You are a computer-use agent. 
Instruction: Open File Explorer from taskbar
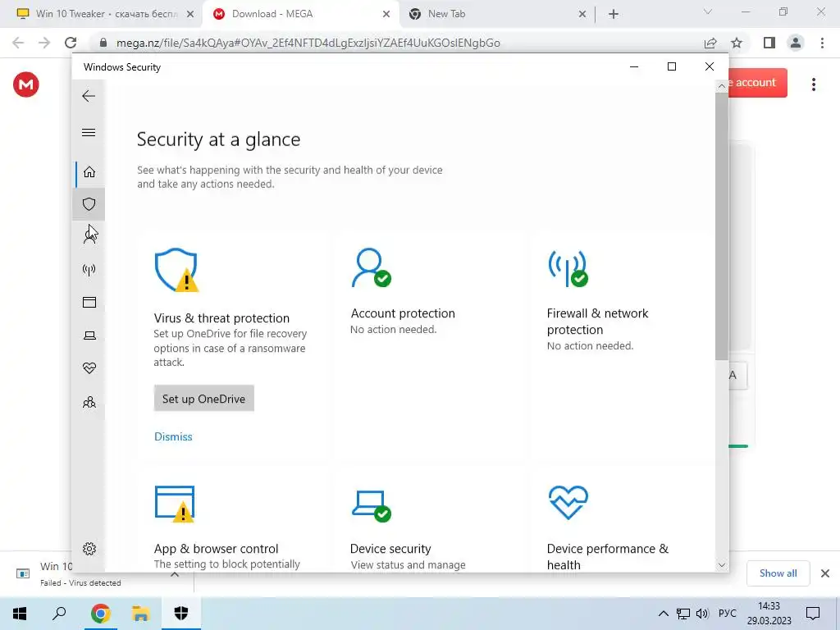(x=140, y=614)
